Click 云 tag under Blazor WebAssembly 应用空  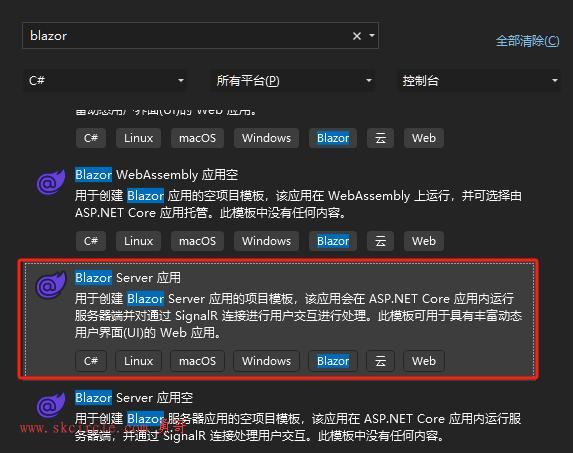pos(380,241)
